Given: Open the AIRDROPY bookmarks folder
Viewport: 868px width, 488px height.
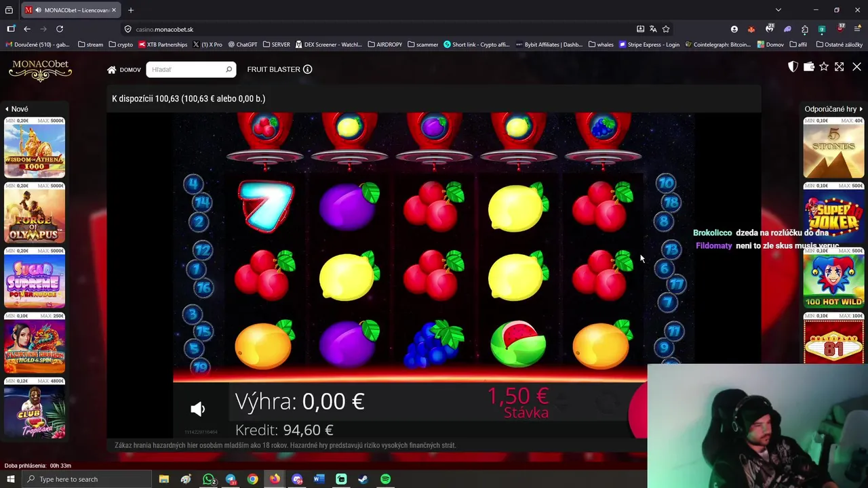Looking at the screenshot, I should tap(385, 45).
